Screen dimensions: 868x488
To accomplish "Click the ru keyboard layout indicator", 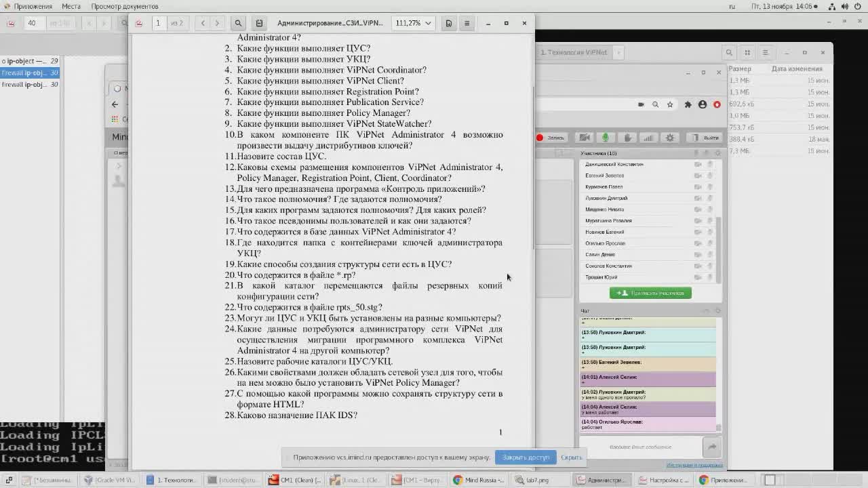I will pyautogui.click(x=732, y=6).
